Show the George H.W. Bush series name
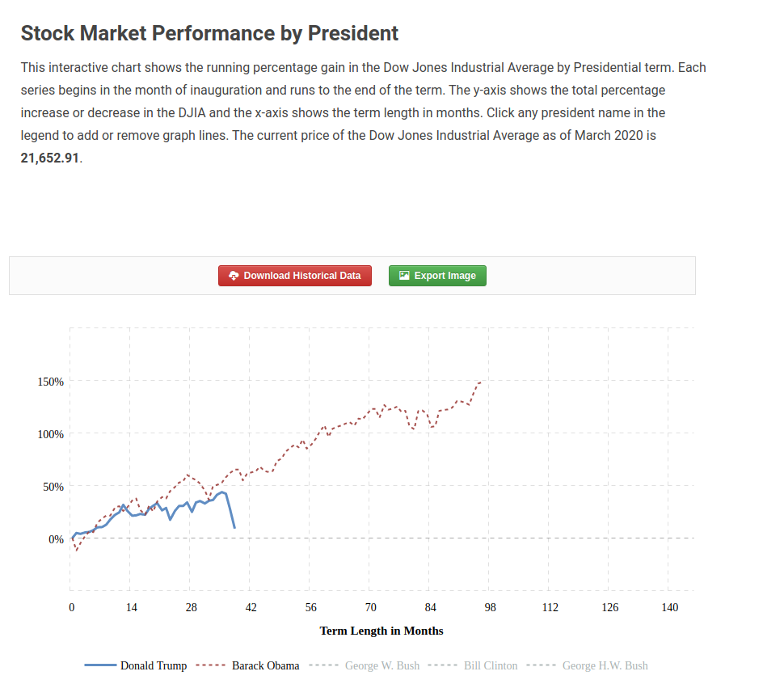 click(605, 666)
